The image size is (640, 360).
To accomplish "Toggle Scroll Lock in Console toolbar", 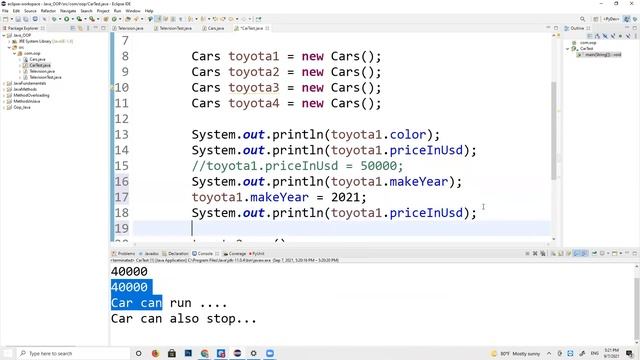I will point(561,253).
